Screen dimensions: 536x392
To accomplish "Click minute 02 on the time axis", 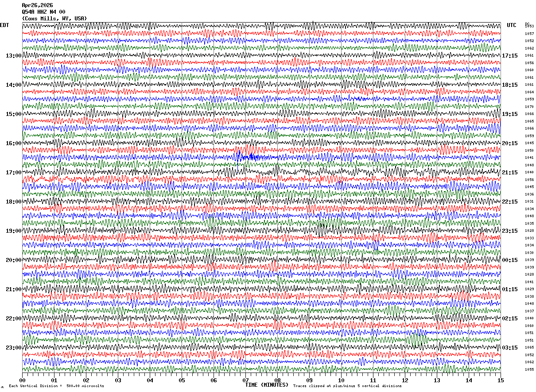I will click(x=86, y=380).
